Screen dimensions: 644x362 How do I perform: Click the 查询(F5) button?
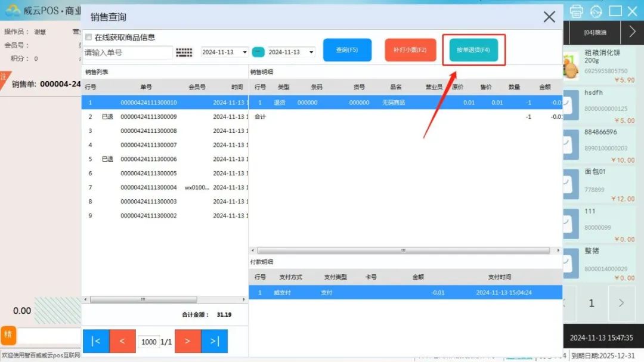click(347, 50)
